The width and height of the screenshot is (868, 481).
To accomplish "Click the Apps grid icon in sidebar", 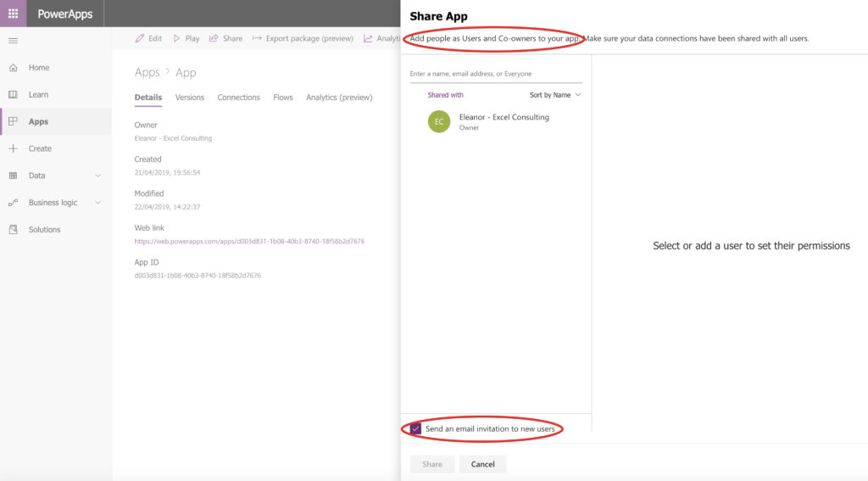I will [14, 121].
